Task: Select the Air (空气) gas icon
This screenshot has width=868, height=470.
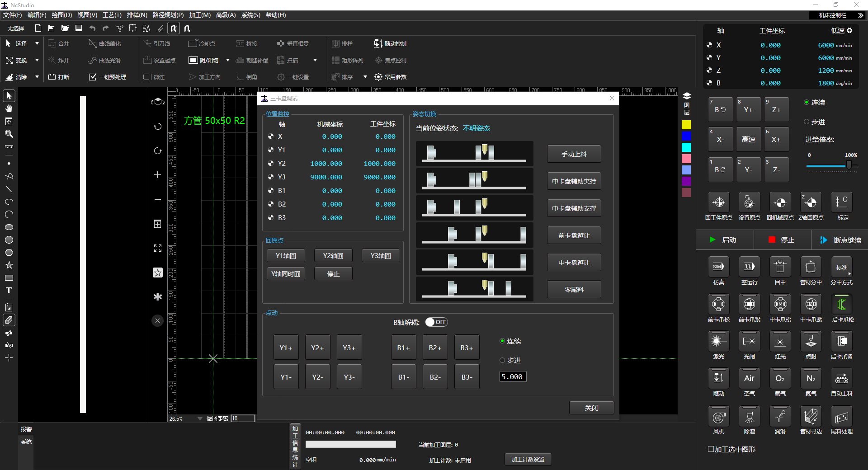Action: [749, 379]
